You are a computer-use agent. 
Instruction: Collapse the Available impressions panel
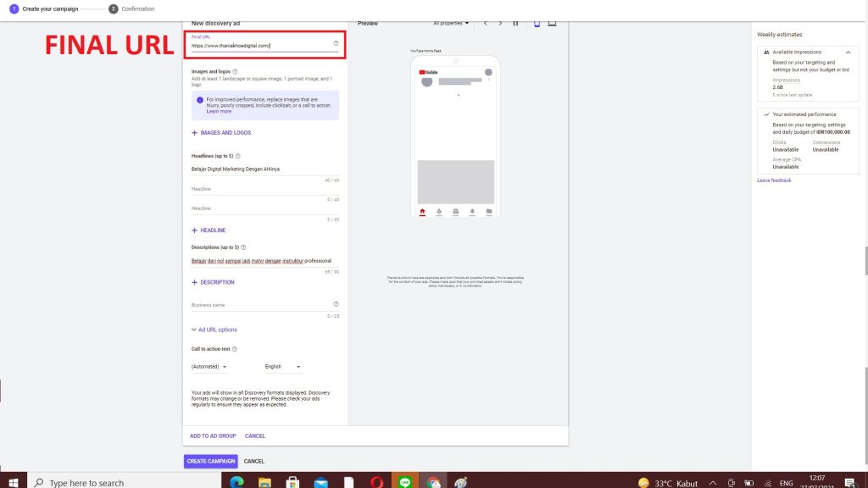click(847, 52)
